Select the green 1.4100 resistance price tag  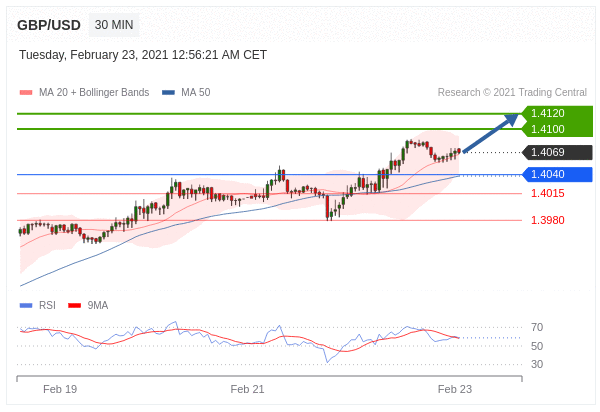[x=548, y=129]
